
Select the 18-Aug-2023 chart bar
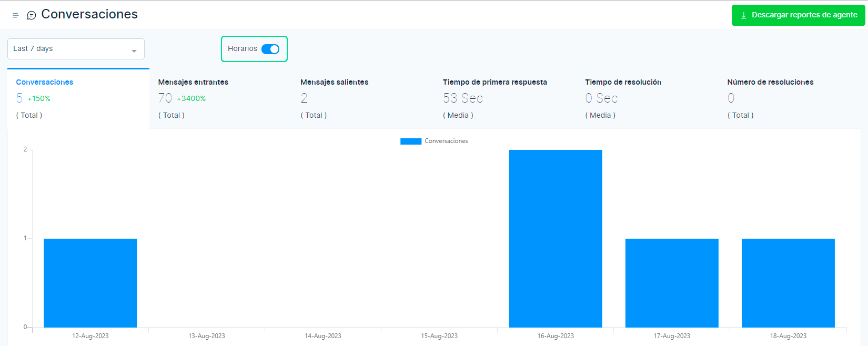click(x=788, y=283)
